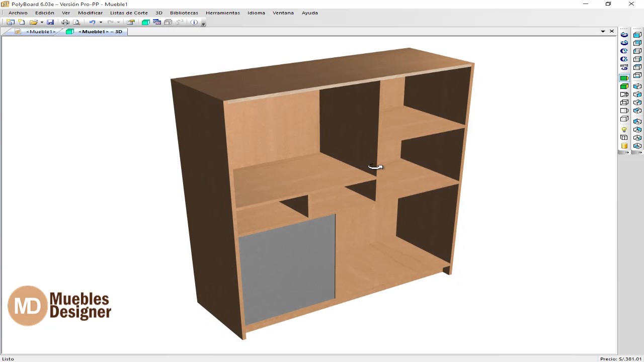Image resolution: width=644 pixels, height=362 pixels.
Task: Open the dropdown arrow next to Open folder
Action: (42, 22)
